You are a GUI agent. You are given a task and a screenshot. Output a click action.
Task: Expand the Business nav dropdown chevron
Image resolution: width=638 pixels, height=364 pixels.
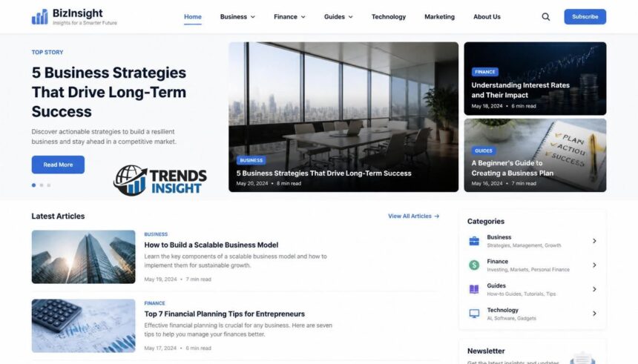click(253, 17)
